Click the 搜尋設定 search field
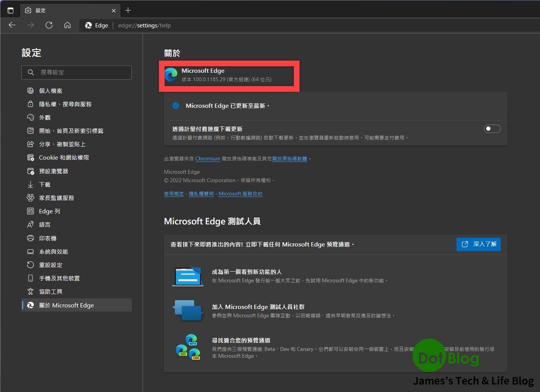540x392 pixels. click(x=76, y=72)
